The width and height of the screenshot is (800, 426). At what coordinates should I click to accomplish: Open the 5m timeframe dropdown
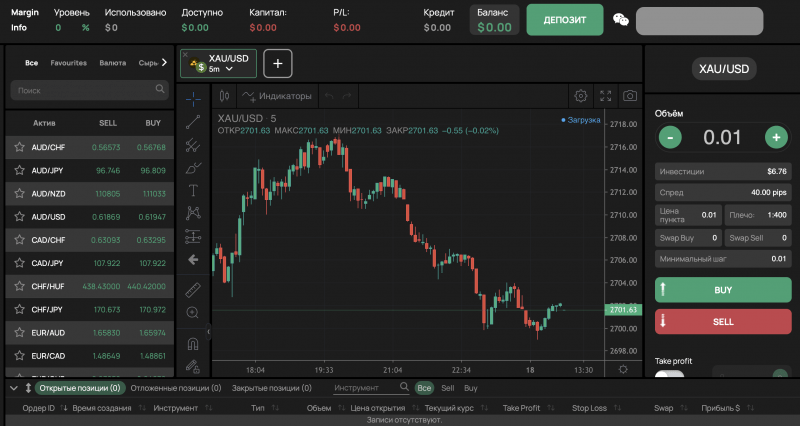point(221,69)
